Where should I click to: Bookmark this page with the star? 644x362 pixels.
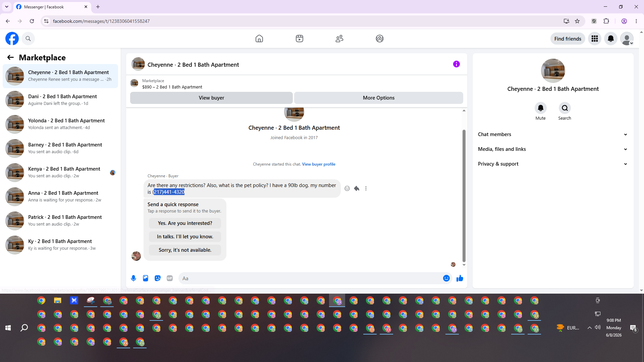point(577,21)
